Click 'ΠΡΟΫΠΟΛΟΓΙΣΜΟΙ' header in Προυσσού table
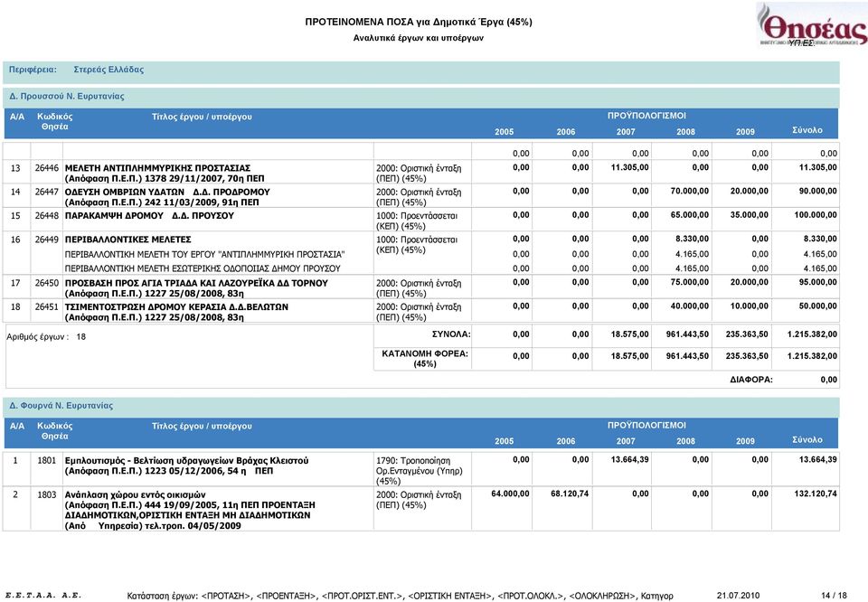This screenshot has height=602, width=868. coord(646,116)
